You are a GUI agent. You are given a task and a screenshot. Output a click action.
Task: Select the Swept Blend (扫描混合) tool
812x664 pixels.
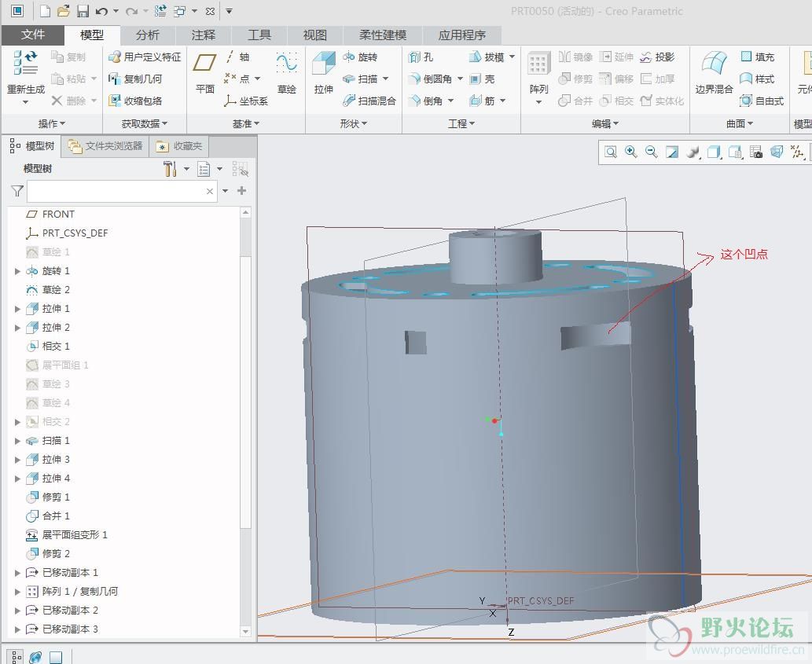369,101
